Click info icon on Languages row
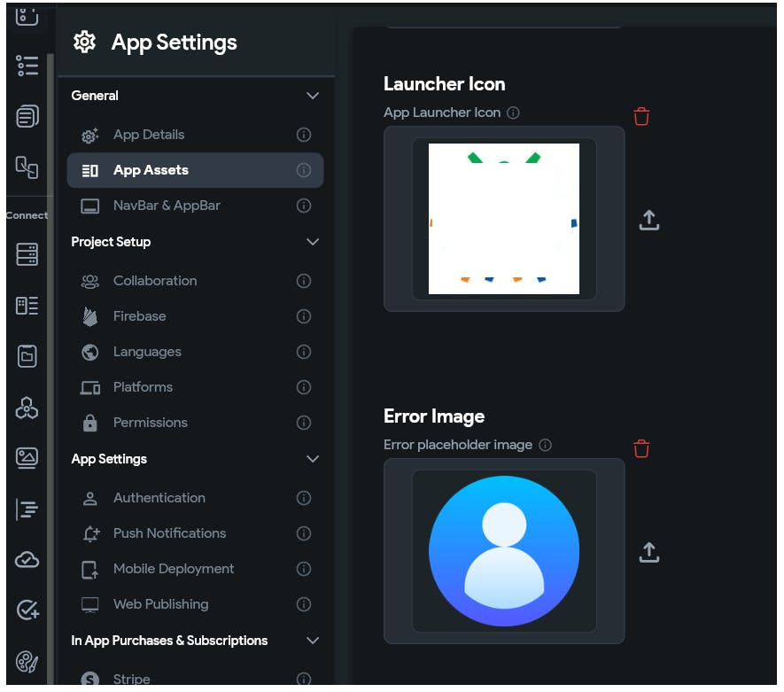The image size is (784, 692). [x=304, y=352]
